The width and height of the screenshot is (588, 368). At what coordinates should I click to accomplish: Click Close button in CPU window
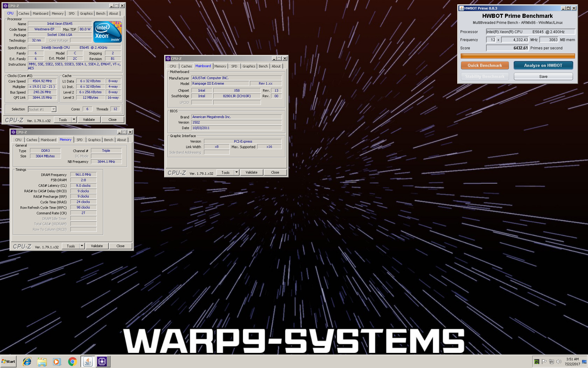112,120
